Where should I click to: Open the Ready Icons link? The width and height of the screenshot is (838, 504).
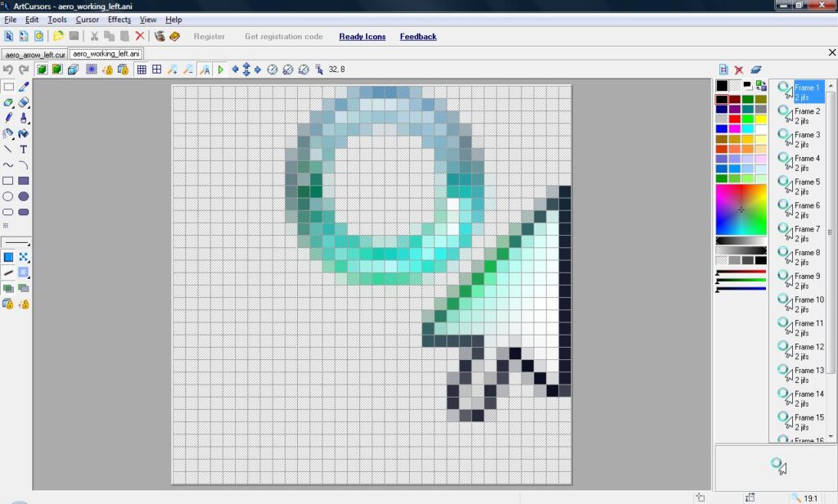point(362,37)
